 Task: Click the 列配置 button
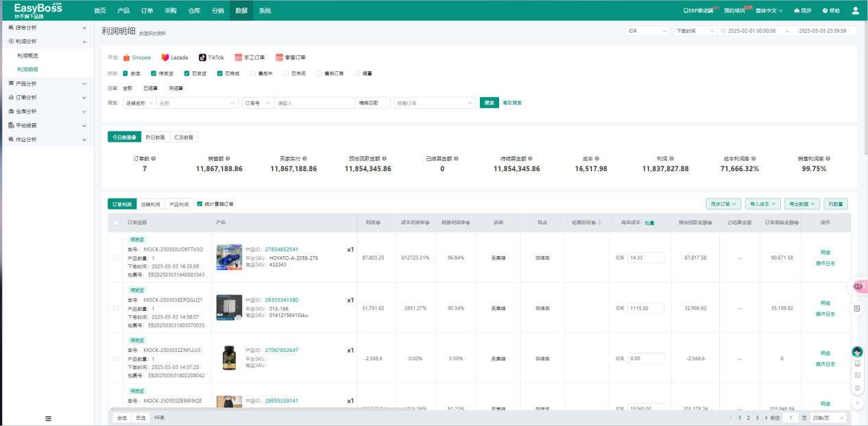836,203
